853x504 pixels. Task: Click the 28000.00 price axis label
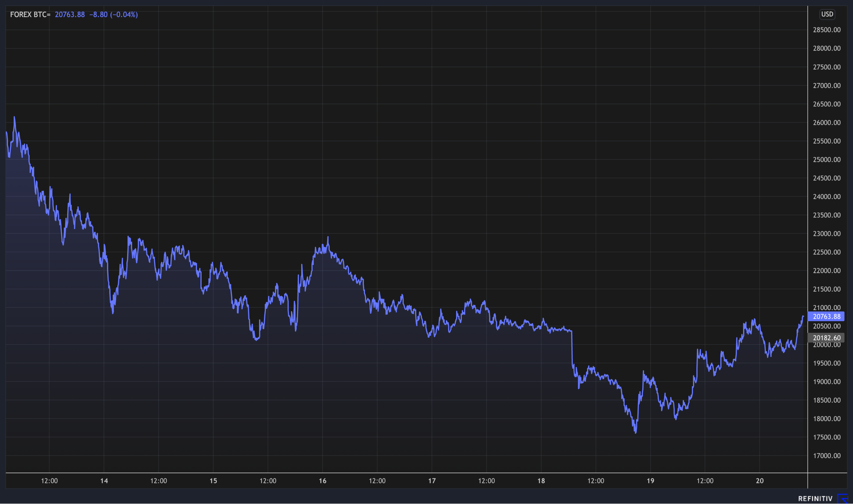coord(827,48)
